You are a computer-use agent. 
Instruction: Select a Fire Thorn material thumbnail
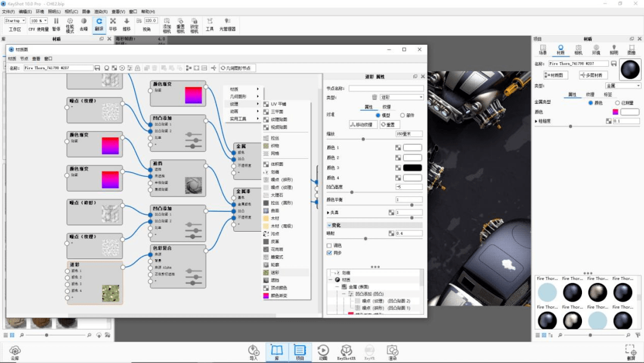click(547, 292)
